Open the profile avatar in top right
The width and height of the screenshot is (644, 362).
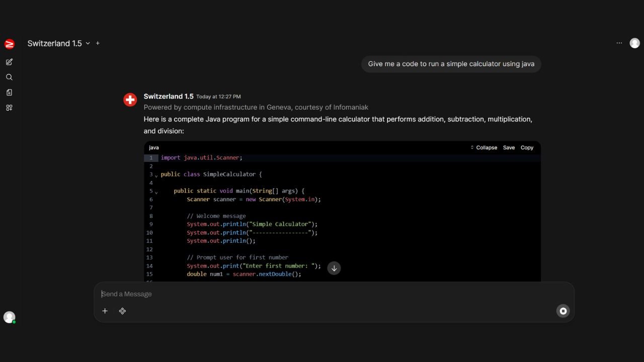pyautogui.click(x=635, y=43)
